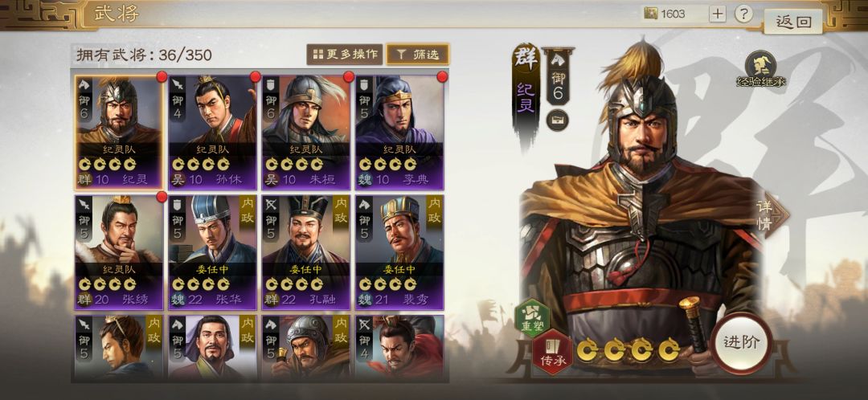Click the gold currency icon beside 1603
Screen dimensions: 868x400
coord(650,14)
